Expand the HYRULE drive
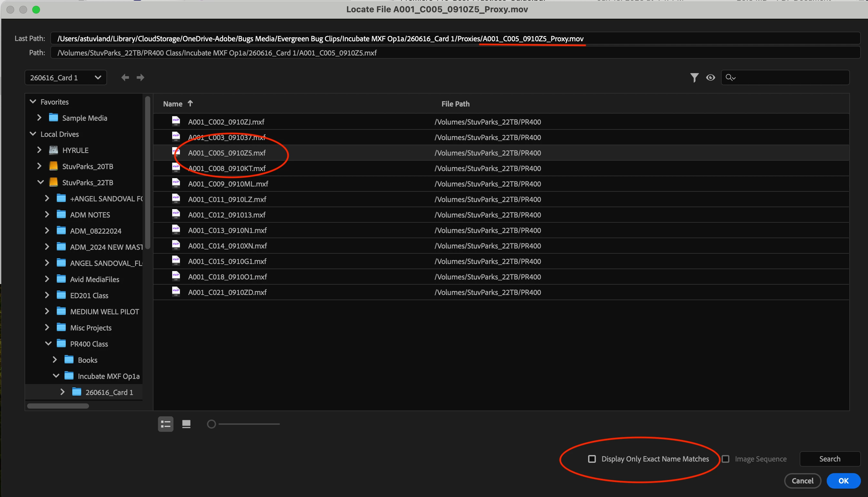 click(39, 150)
